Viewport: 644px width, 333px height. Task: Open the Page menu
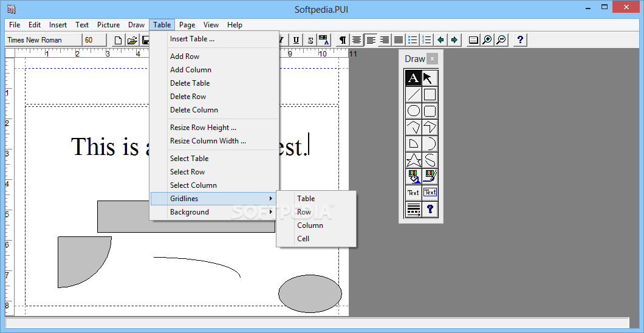[187, 25]
